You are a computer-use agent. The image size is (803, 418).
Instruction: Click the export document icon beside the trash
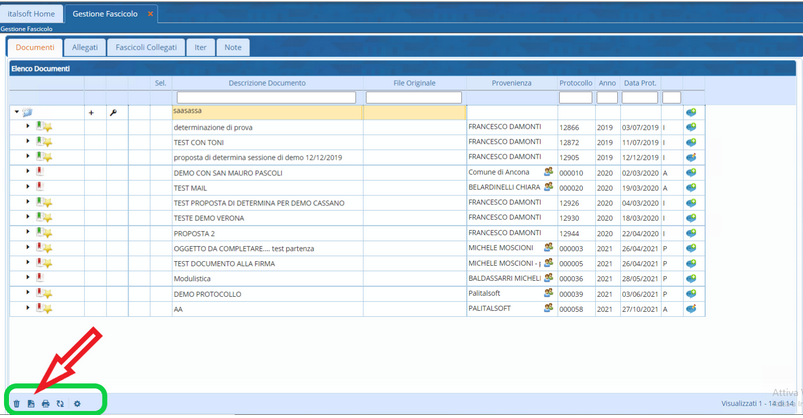[x=31, y=403]
